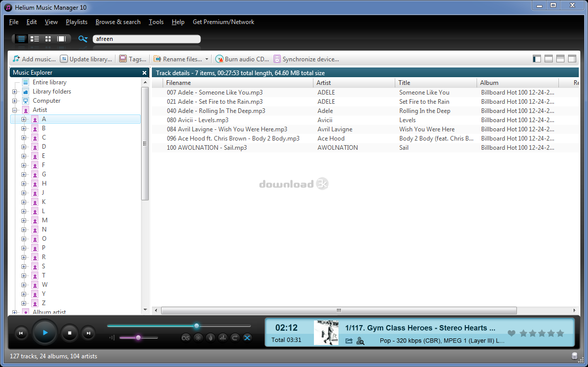Open the View menu
588x367 pixels.
[x=51, y=22]
